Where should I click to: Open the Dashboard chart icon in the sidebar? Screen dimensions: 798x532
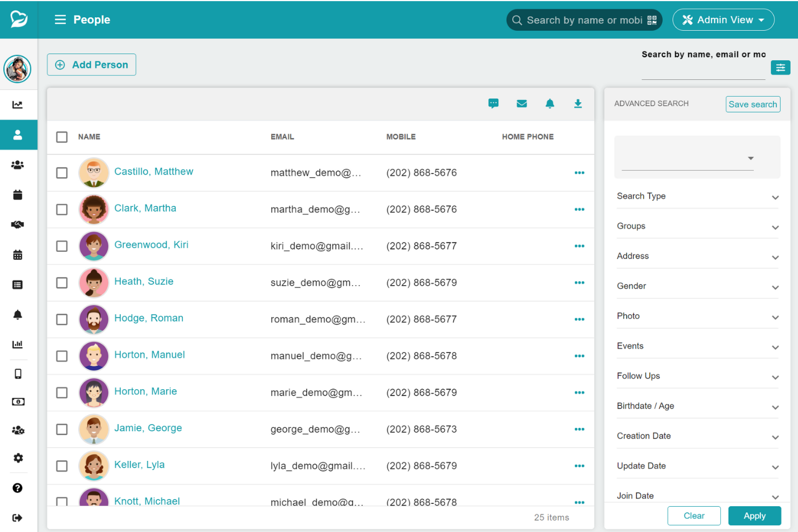[18, 105]
